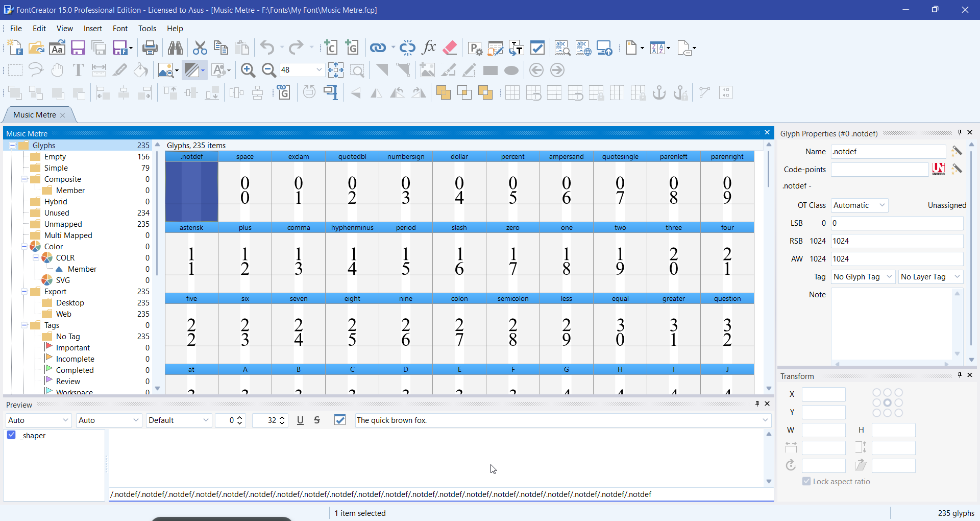Screen dimensions: 980x521
Task: Test font in web browser icon
Action: (583, 48)
